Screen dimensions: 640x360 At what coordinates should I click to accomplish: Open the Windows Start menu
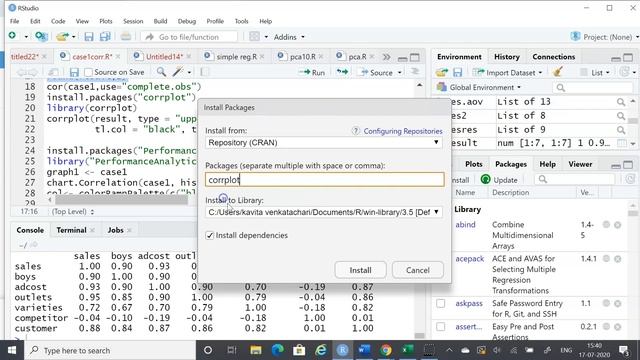coord(11,350)
